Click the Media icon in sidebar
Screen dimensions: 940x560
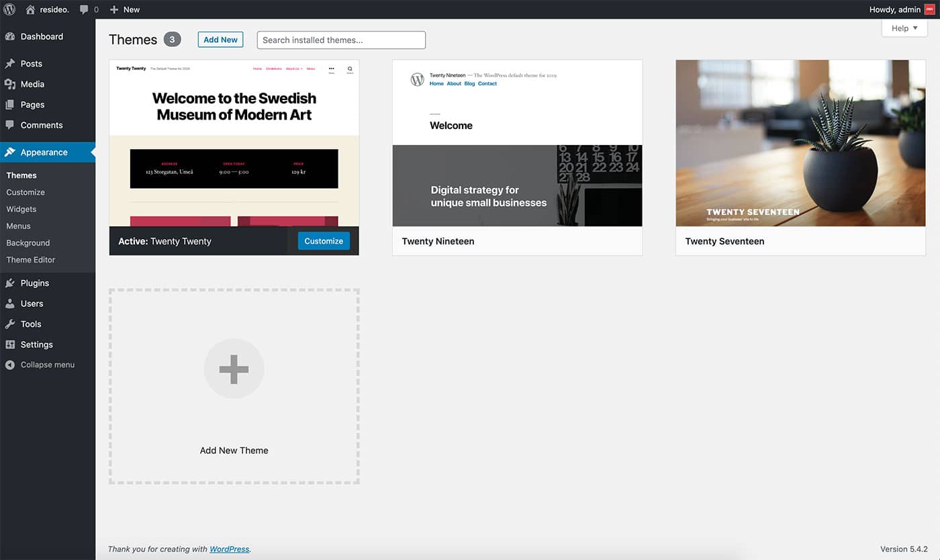pos(10,84)
